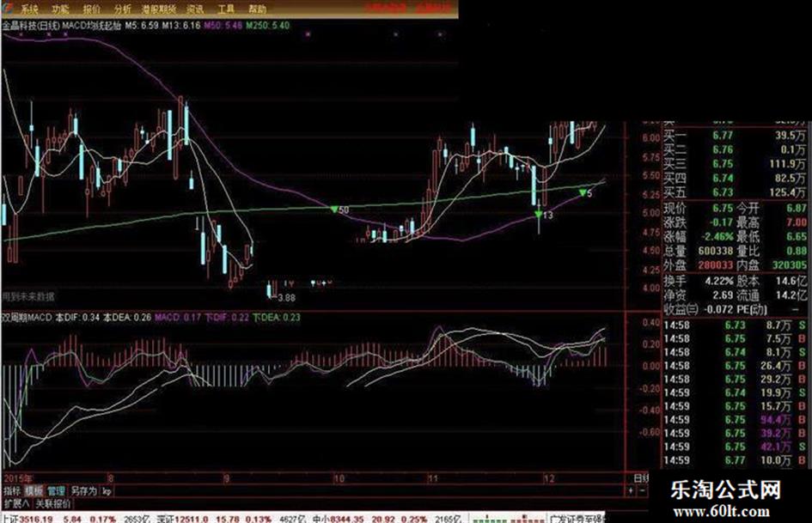Open the 帮助 menu
Screen dimensions: 812x523
[258, 9]
